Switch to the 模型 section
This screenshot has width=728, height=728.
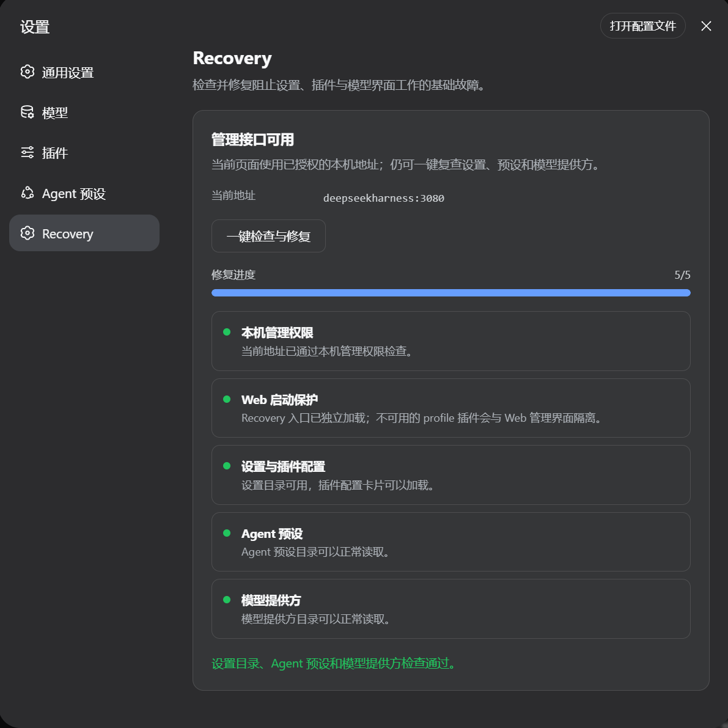84,112
